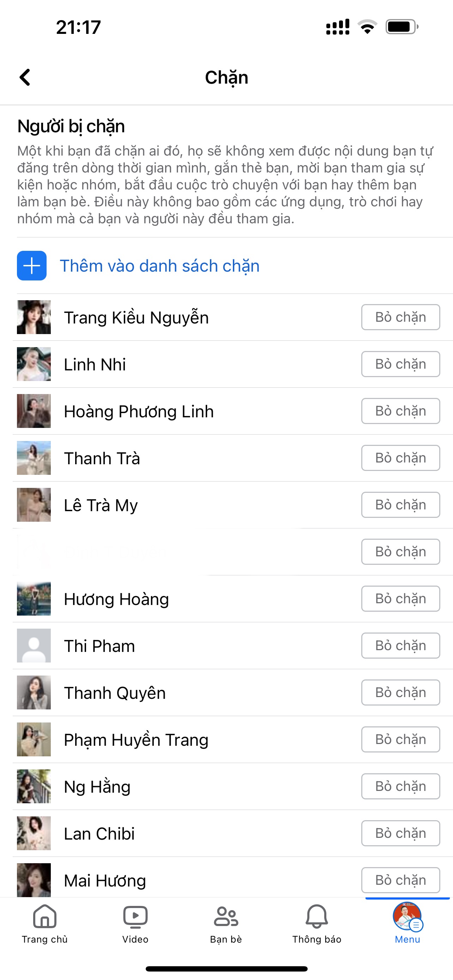
Task: Unblock Trang Kiều Nguyễn
Action: click(400, 317)
